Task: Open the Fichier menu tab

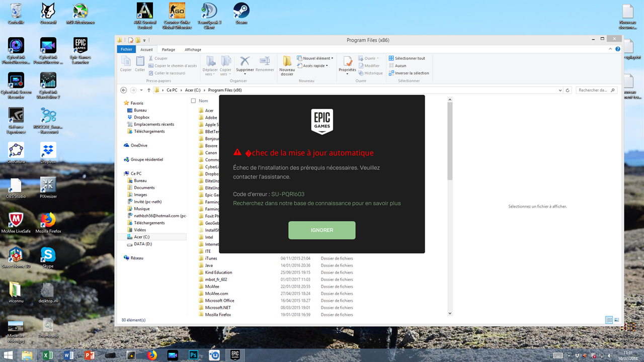Action: pyautogui.click(x=126, y=49)
